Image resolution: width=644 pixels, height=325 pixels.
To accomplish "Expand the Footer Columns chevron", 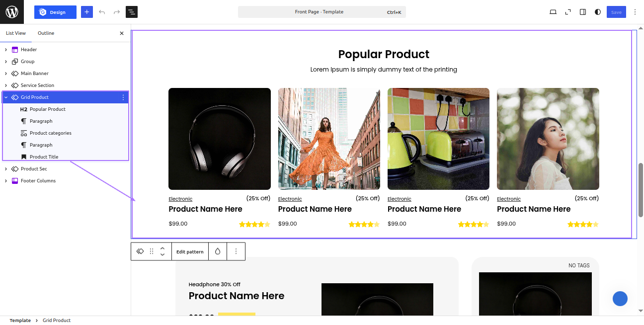I will pyautogui.click(x=6, y=181).
